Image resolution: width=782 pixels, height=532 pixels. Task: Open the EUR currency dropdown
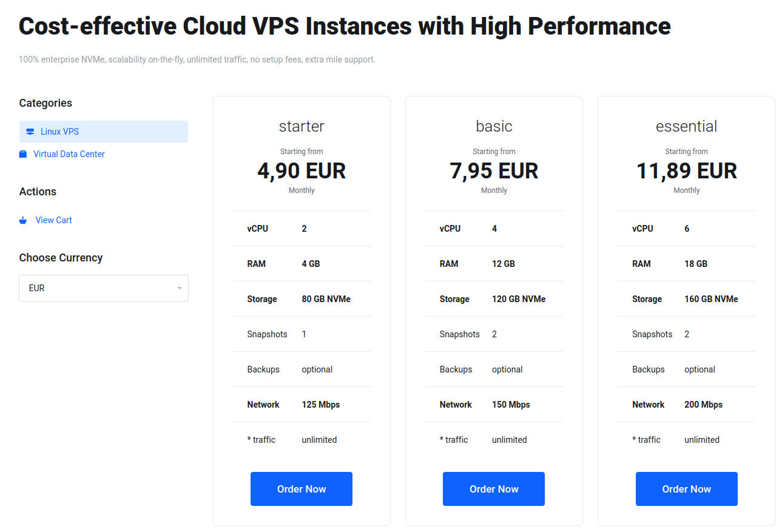(x=103, y=288)
